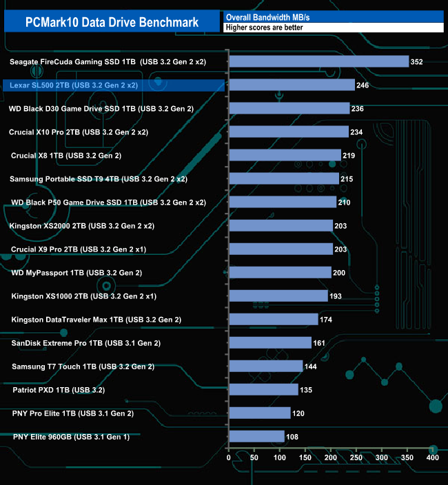Select the Crucial X10 Pro 2TB label

click(x=79, y=132)
